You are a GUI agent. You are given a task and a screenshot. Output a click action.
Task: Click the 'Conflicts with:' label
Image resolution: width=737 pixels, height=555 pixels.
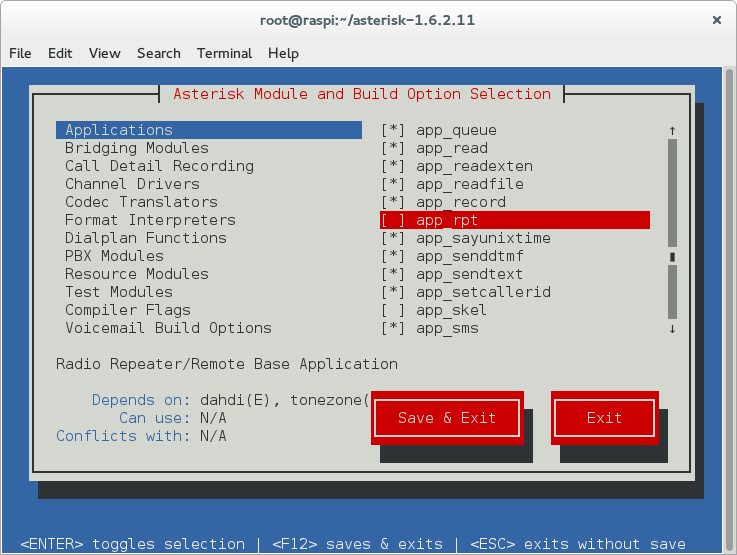123,436
